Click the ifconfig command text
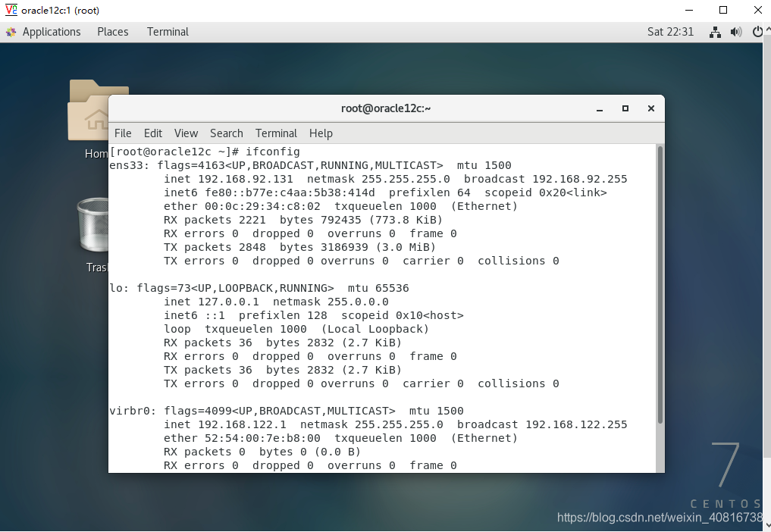 coord(273,152)
